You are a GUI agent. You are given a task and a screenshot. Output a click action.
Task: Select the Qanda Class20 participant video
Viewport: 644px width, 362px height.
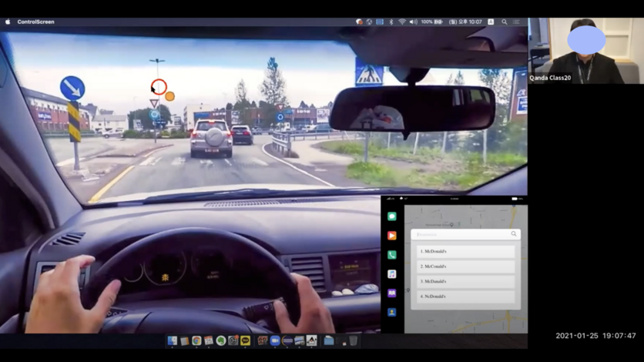[x=585, y=50]
